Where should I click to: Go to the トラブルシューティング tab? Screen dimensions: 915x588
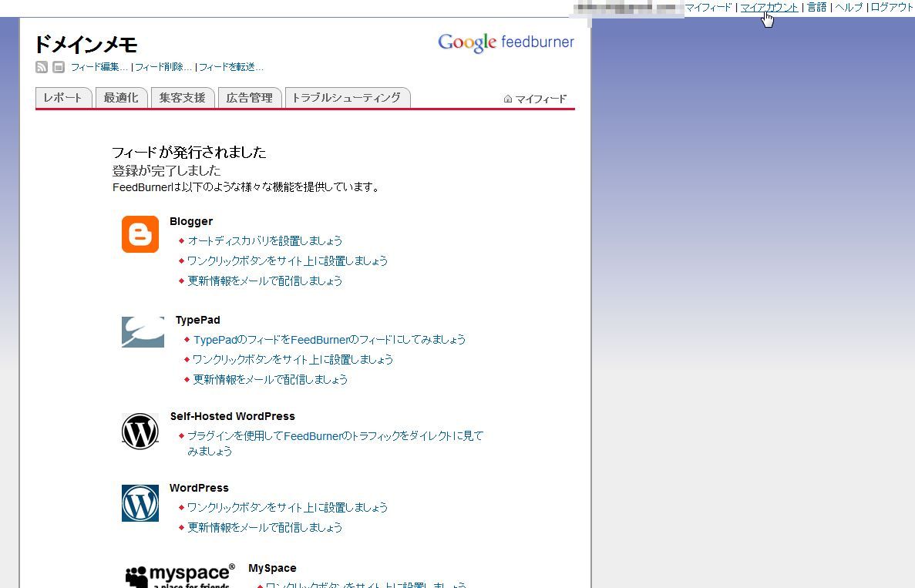347,97
